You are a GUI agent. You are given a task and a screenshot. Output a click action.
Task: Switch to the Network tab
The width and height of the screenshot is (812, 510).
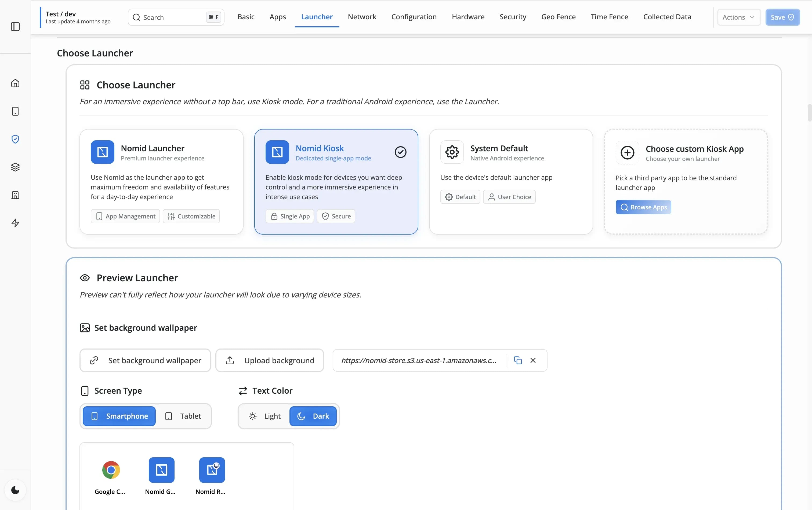(362, 17)
